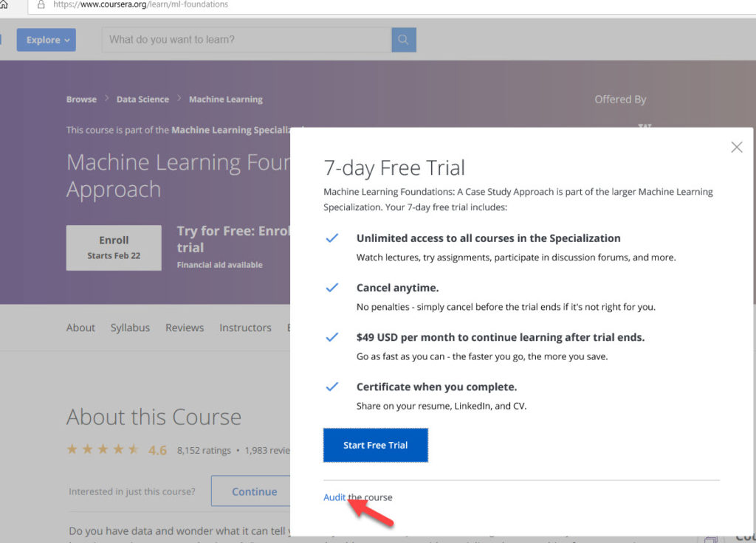Focus the 'What do you want to learn?' search field
Image resolution: width=756 pixels, height=543 pixels.
[x=247, y=40]
